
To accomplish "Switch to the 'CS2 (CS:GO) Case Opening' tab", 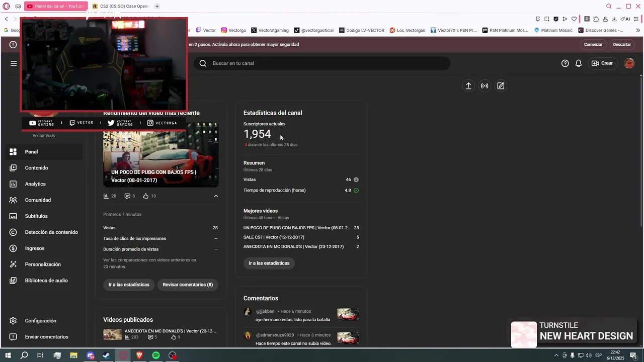I will (x=120, y=6).
